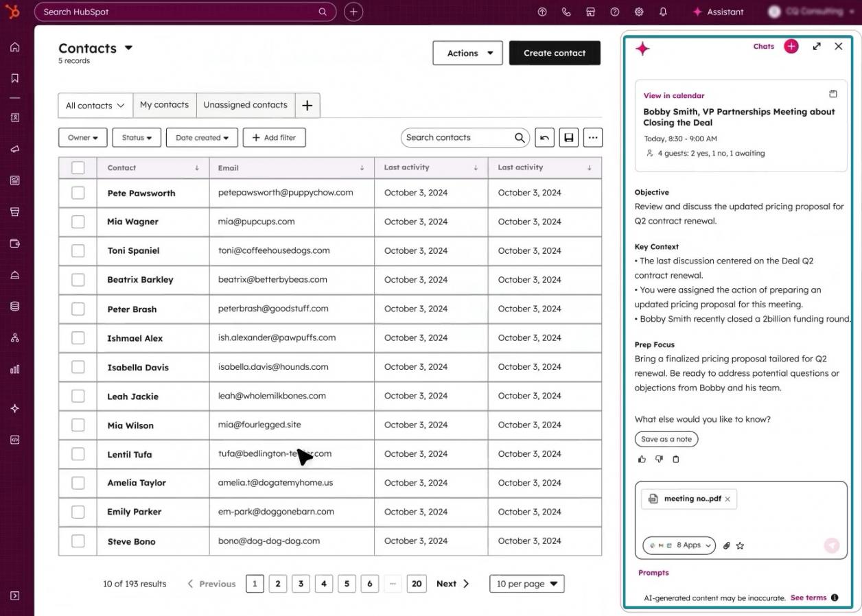The width and height of the screenshot is (862, 616).
Task: Tick the checkbox next to Lentil Tufa
Action: 78,454
